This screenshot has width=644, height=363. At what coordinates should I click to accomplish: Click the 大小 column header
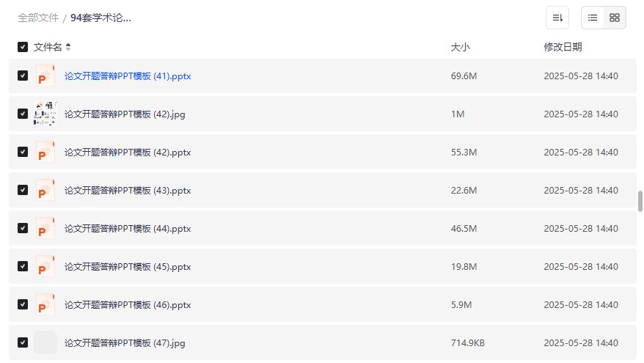click(x=460, y=47)
